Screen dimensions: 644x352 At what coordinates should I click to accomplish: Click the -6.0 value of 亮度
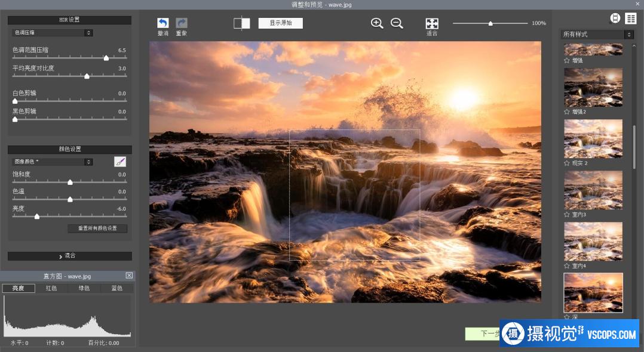coord(121,208)
